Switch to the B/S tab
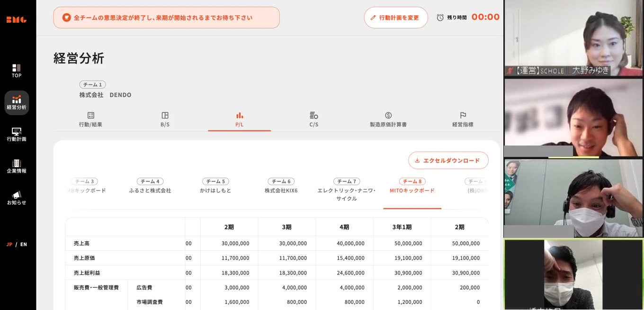The image size is (644, 310). tap(165, 119)
